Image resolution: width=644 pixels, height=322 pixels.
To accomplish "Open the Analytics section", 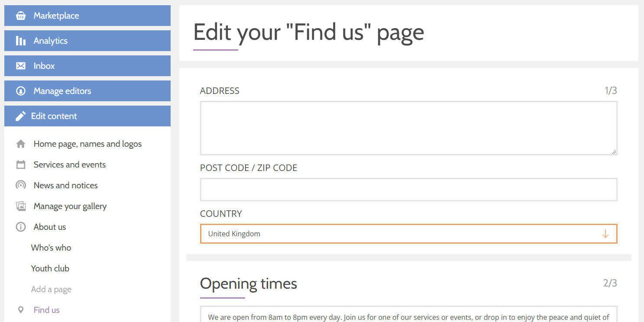I will coord(87,41).
